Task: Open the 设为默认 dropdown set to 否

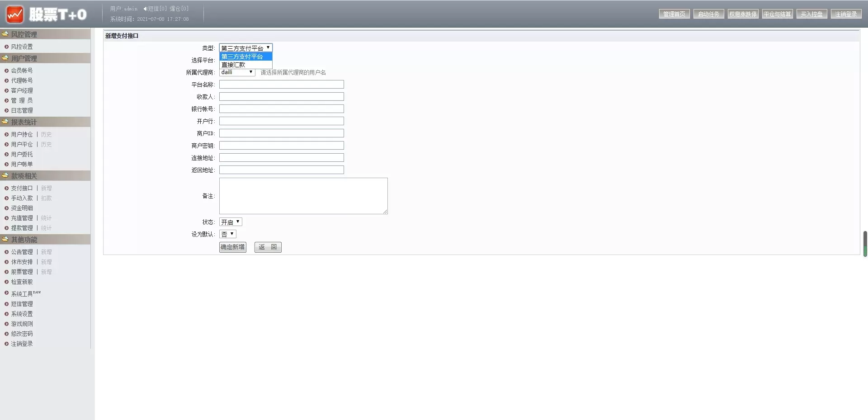Action: (227, 234)
